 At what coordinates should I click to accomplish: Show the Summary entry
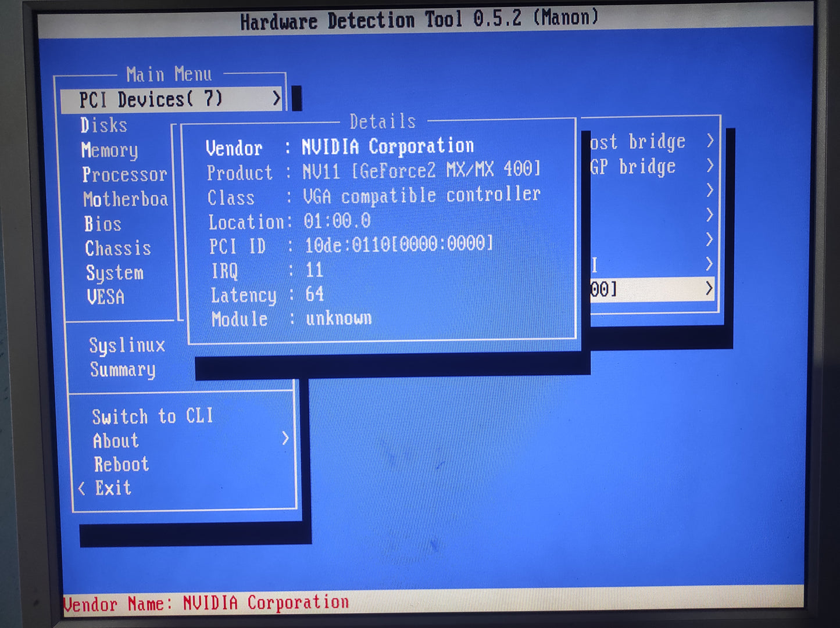123,370
